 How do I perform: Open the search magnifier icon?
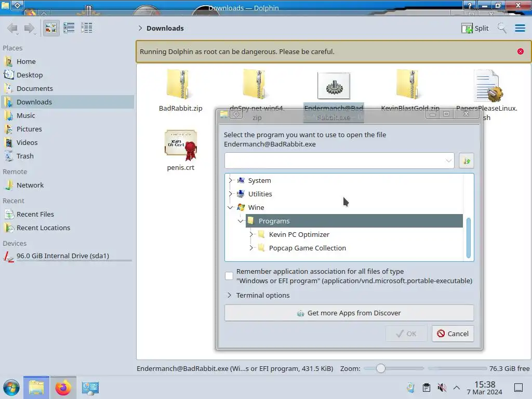coord(502,28)
